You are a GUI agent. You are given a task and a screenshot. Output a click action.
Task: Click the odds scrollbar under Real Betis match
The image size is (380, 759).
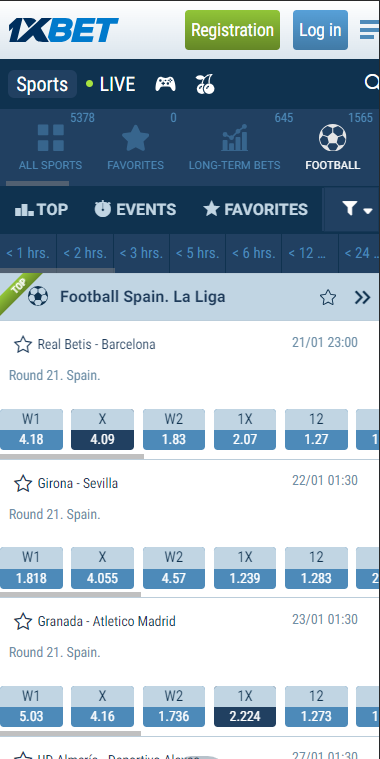click(x=72, y=456)
